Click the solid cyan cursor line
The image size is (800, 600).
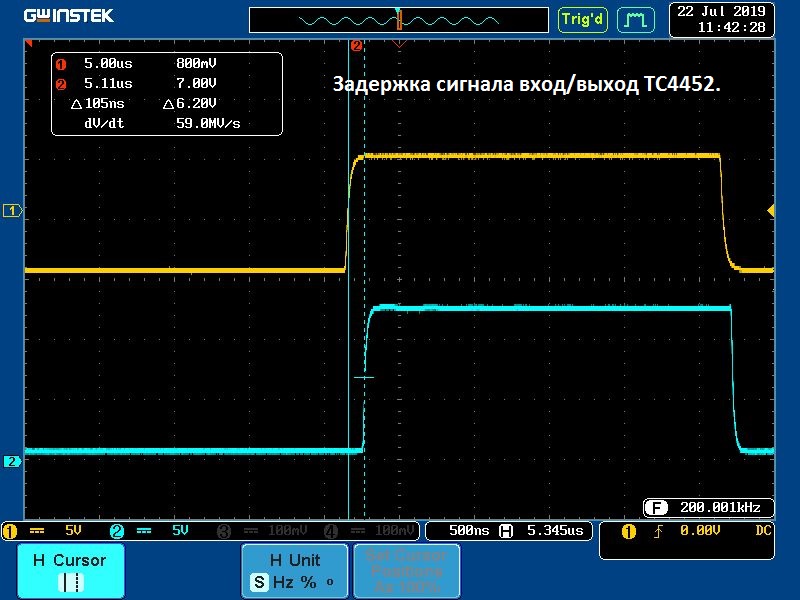tap(348, 279)
